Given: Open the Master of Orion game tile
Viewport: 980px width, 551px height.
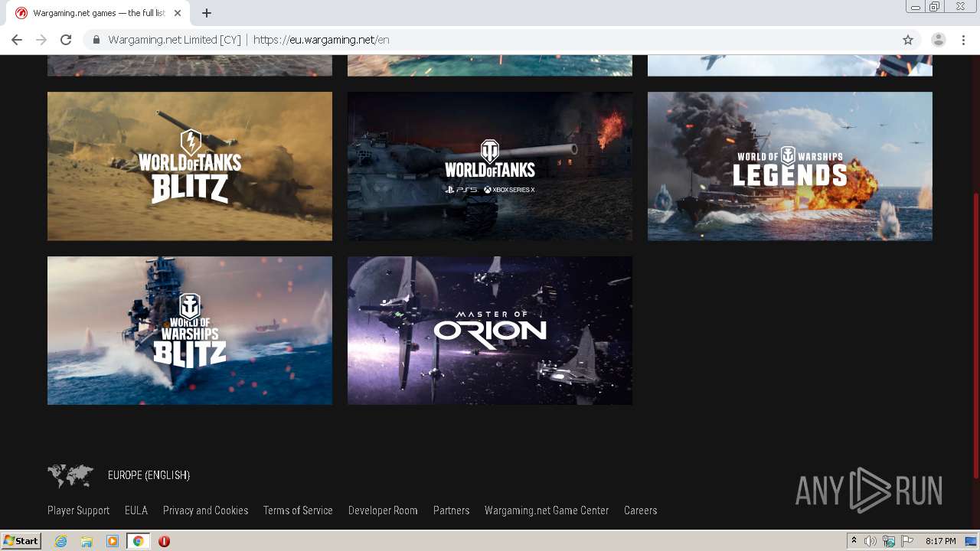Looking at the screenshot, I should tap(490, 331).
